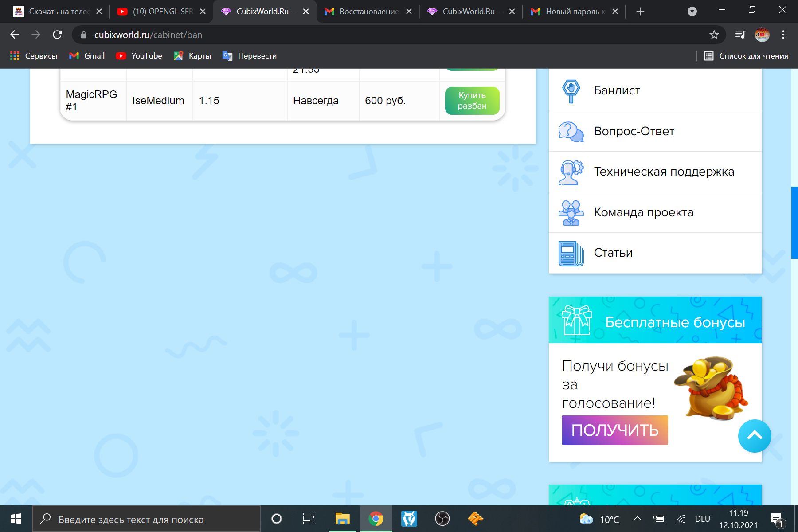Click the Команда проекта people icon

point(571,213)
